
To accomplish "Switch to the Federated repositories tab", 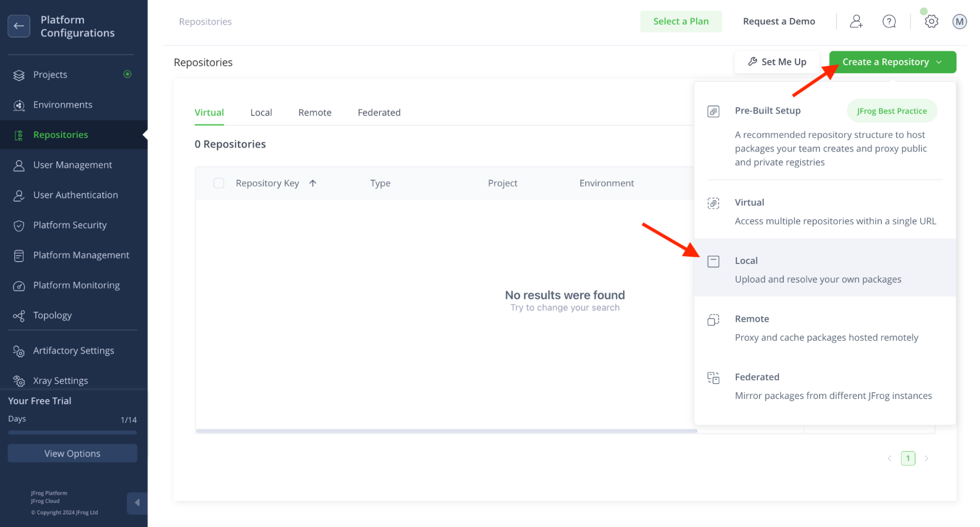I will coord(378,112).
